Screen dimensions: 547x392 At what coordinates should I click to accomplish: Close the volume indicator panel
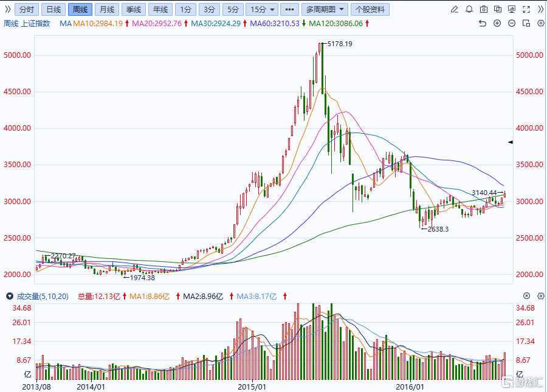526,296
